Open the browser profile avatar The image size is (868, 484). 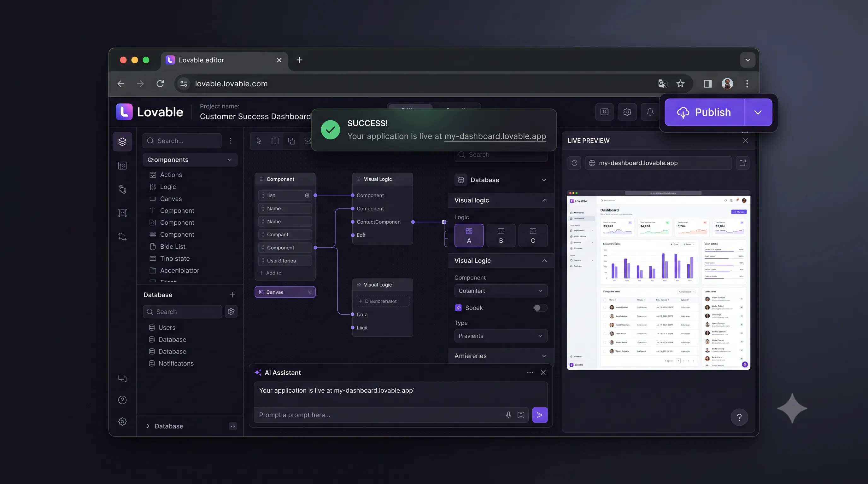pyautogui.click(x=727, y=84)
